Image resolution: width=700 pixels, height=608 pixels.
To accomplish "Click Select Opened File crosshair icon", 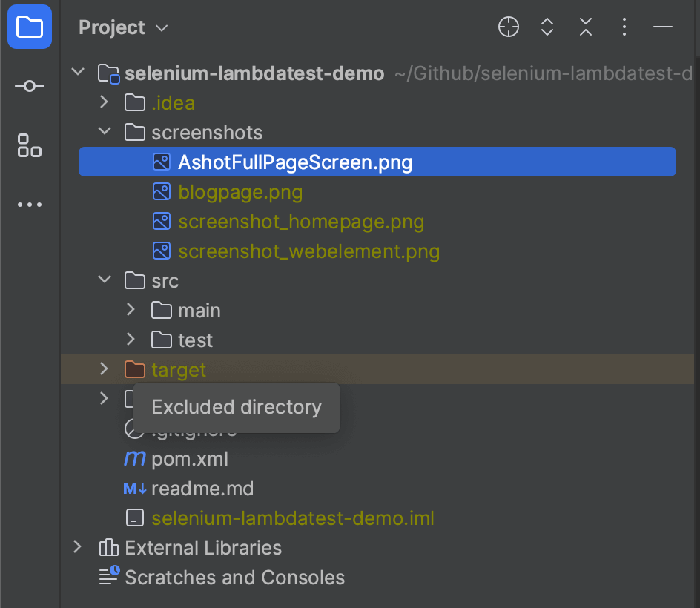I will tap(509, 28).
